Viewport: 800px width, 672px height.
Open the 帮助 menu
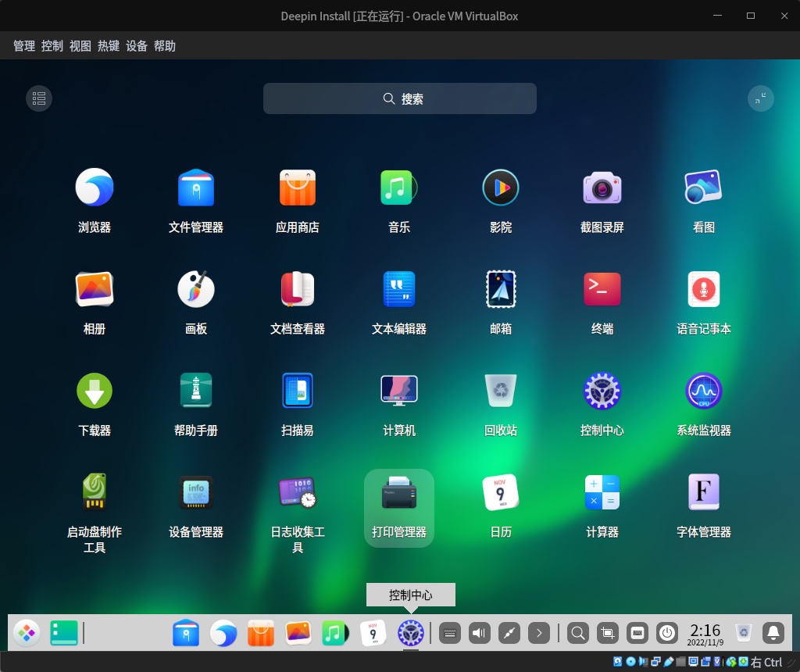pyautogui.click(x=164, y=46)
